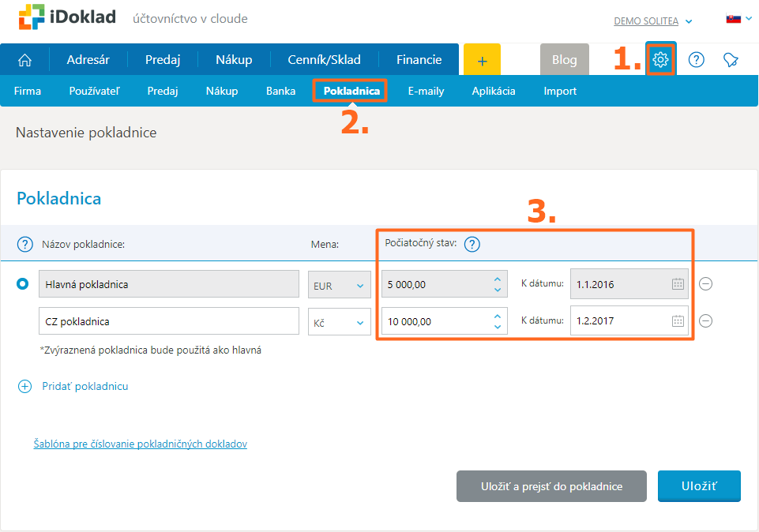Open help with the top question mark icon
Image resolution: width=759 pixels, height=532 pixels.
click(x=696, y=60)
